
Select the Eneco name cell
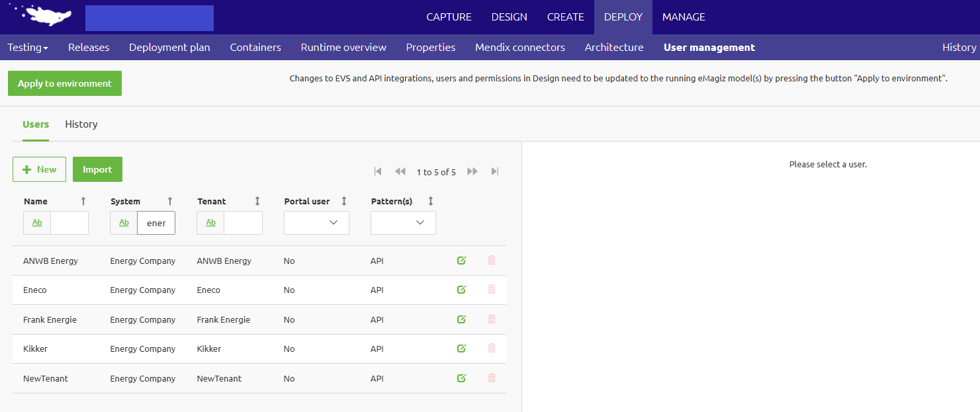tap(35, 290)
